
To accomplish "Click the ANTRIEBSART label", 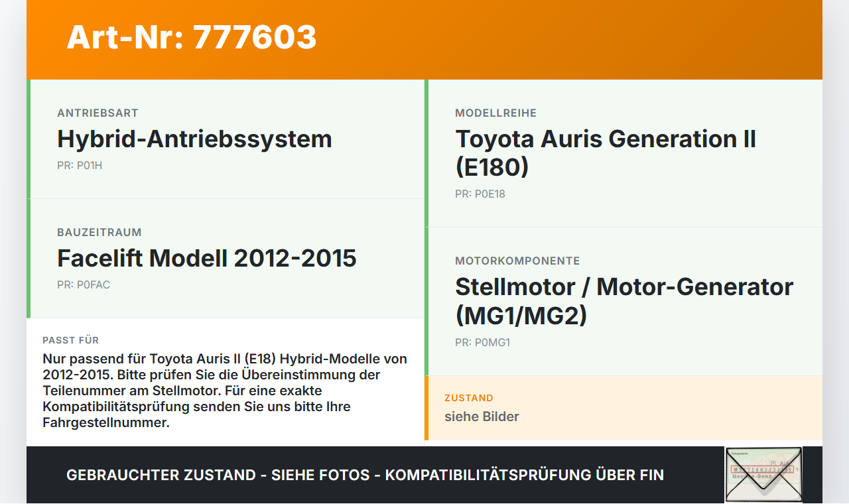I will pos(98,113).
